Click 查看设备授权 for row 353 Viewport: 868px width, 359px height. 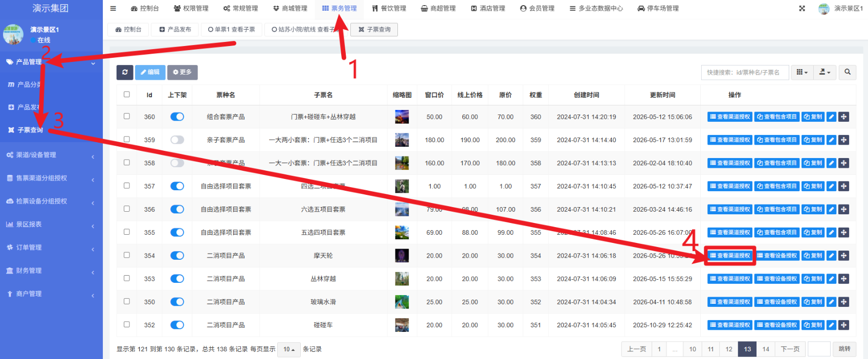tap(777, 279)
